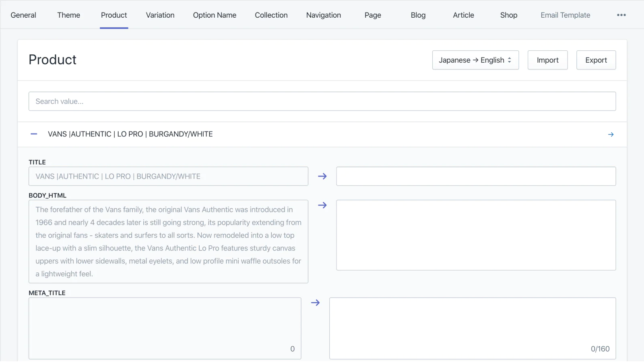Click the Import button
This screenshot has width=644, height=362.
(x=547, y=60)
